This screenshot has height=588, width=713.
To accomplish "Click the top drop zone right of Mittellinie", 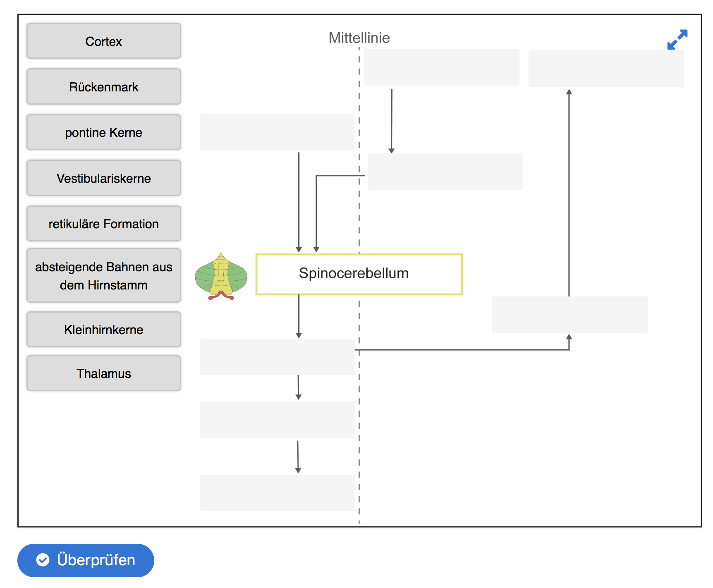I will 442,67.
